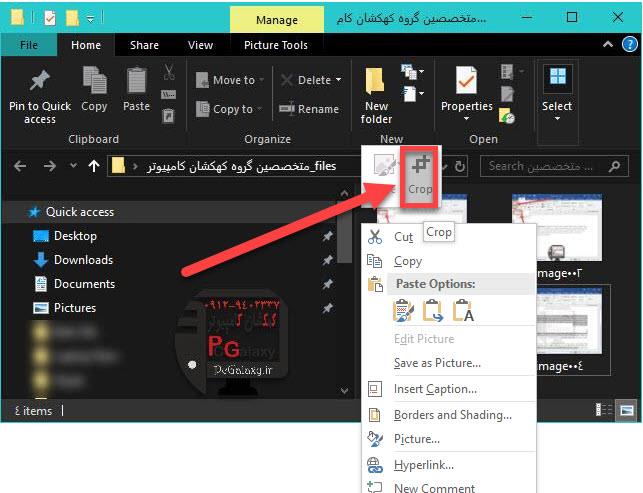Choose Insert Caption from context menu
Image resolution: width=643 pixels, height=493 pixels.
449,389
